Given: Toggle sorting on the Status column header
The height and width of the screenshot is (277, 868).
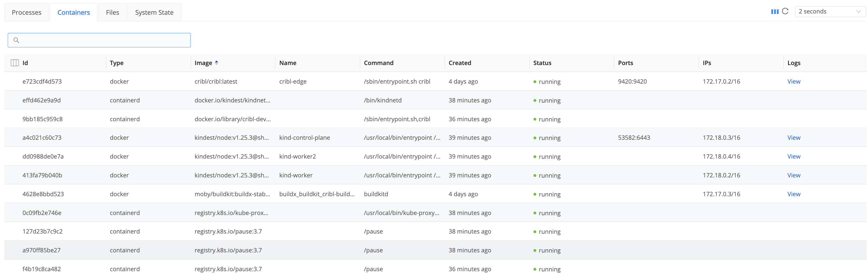Looking at the screenshot, I should click(542, 63).
